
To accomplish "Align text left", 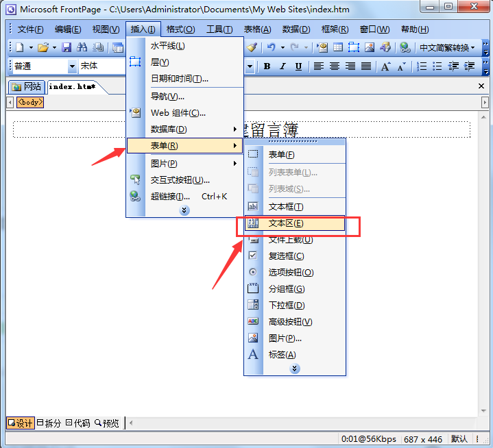I will [319, 66].
